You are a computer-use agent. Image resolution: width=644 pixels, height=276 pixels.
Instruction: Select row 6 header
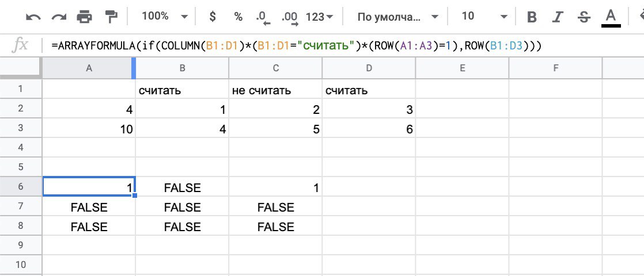[x=21, y=187]
